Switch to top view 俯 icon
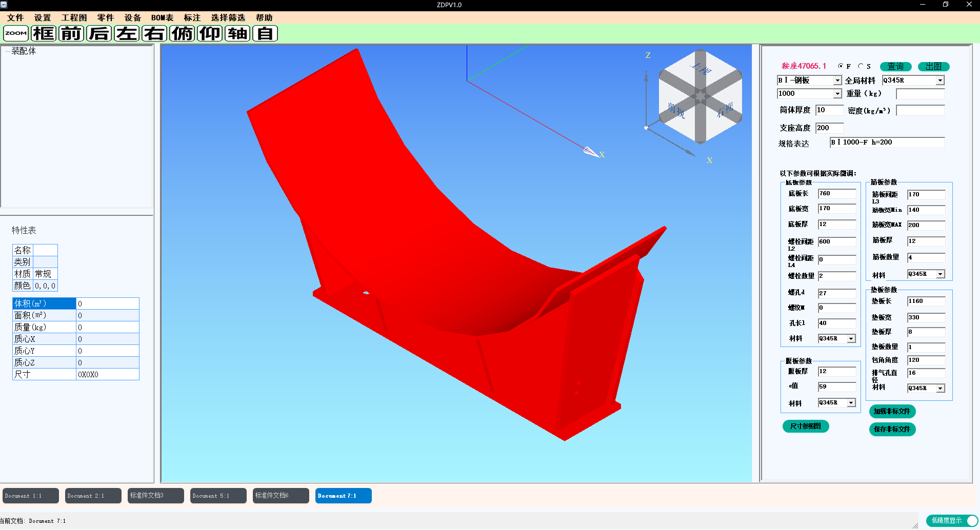The width and height of the screenshot is (980, 530). click(182, 33)
